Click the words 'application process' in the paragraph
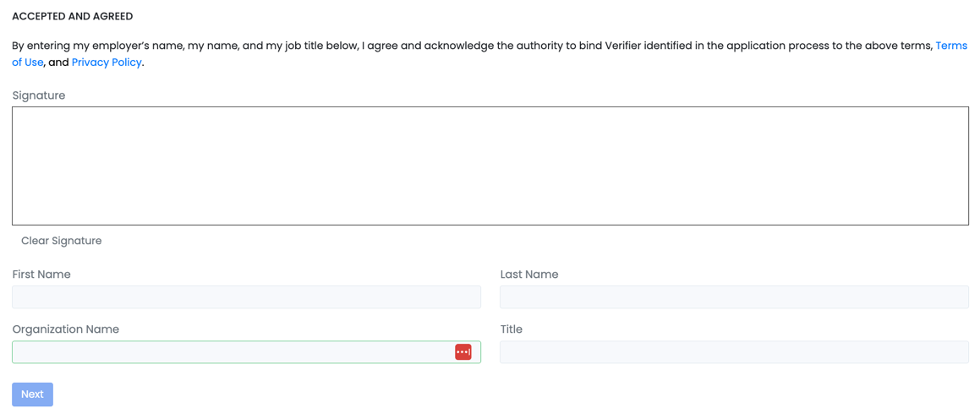980x419 pixels. tap(775, 46)
